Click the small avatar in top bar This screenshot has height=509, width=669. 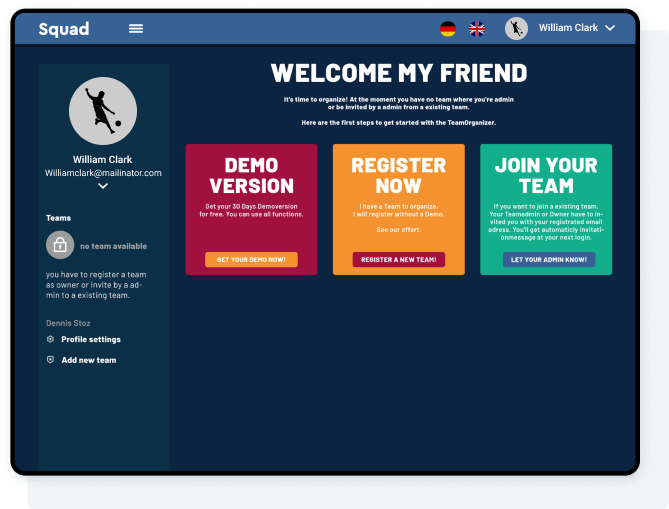[516, 29]
